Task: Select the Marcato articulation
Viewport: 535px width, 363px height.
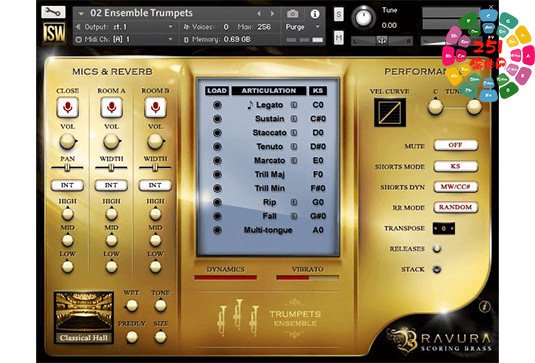Action: pos(270,161)
